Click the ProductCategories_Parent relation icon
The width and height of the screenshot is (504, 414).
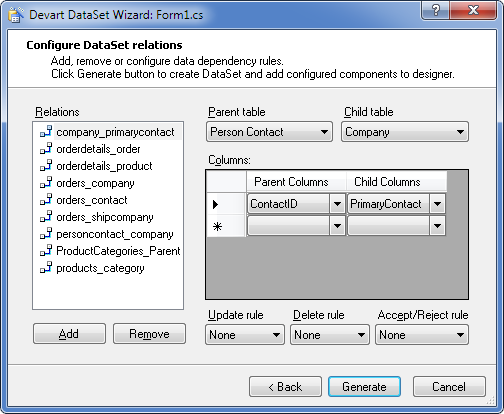coord(46,250)
